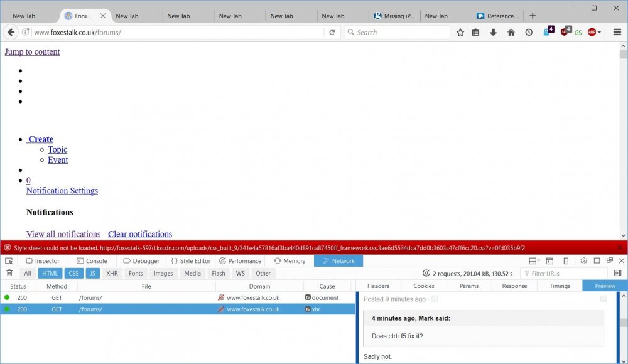Select the Network panel tab
This screenshot has height=364, width=628.
[338, 260]
